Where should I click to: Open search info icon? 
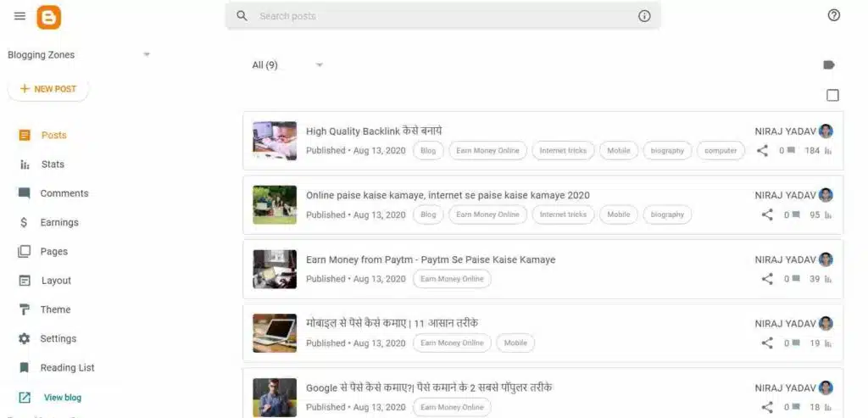click(644, 16)
